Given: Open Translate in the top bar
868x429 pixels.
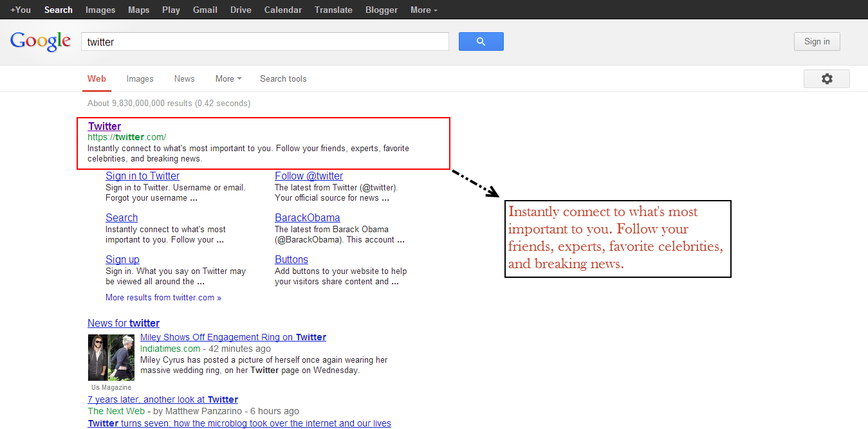Looking at the screenshot, I should coord(333,10).
